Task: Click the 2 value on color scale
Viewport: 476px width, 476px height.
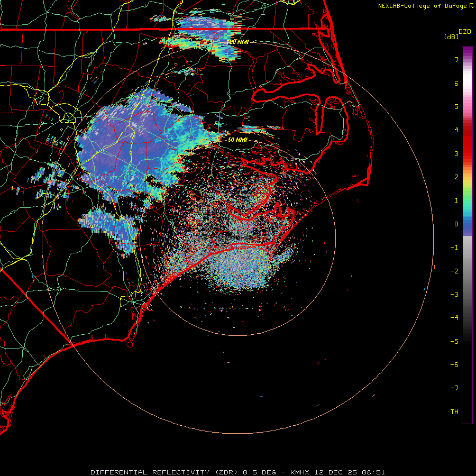Action: (x=456, y=177)
